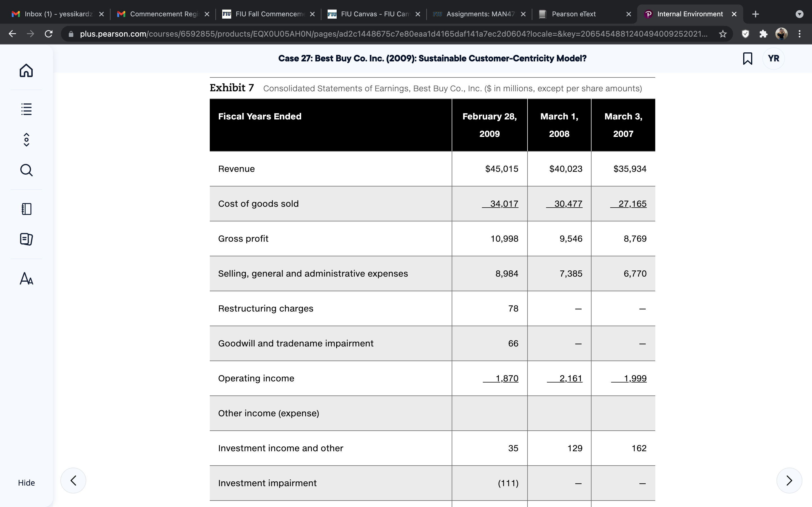Go to the previous page arrow
Screen dimensions: 812x507
73,480
